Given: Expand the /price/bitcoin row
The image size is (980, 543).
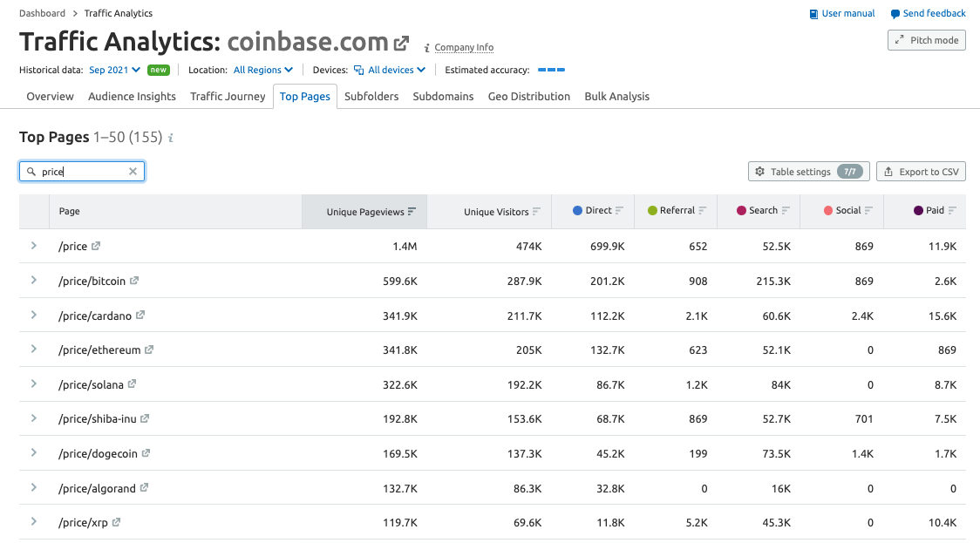Looking at the screenshot, I should 34,280.
